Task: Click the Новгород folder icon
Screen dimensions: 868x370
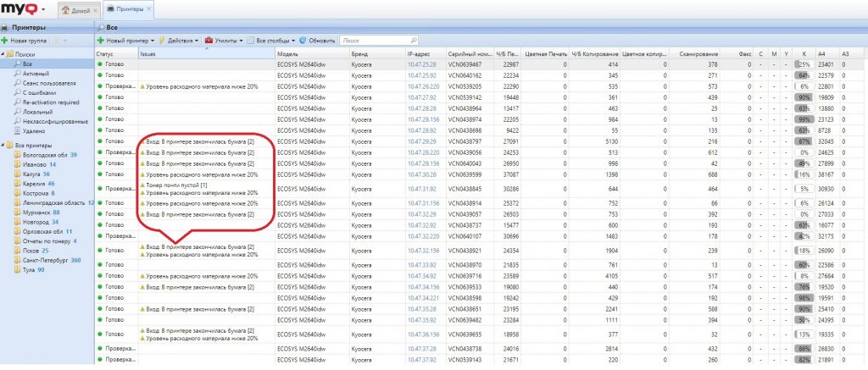Action: 18,222
